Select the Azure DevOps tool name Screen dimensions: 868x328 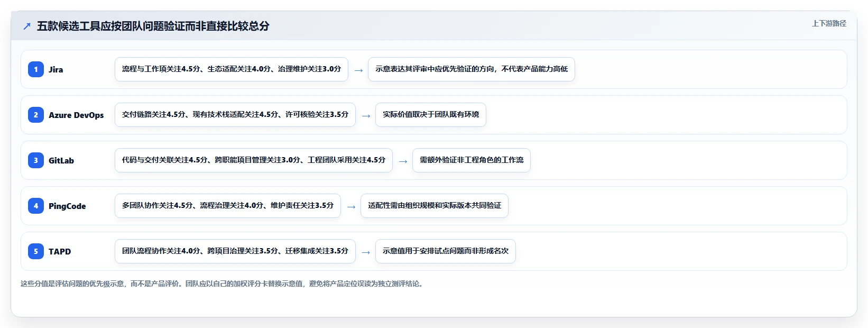(x=76, y=115)
